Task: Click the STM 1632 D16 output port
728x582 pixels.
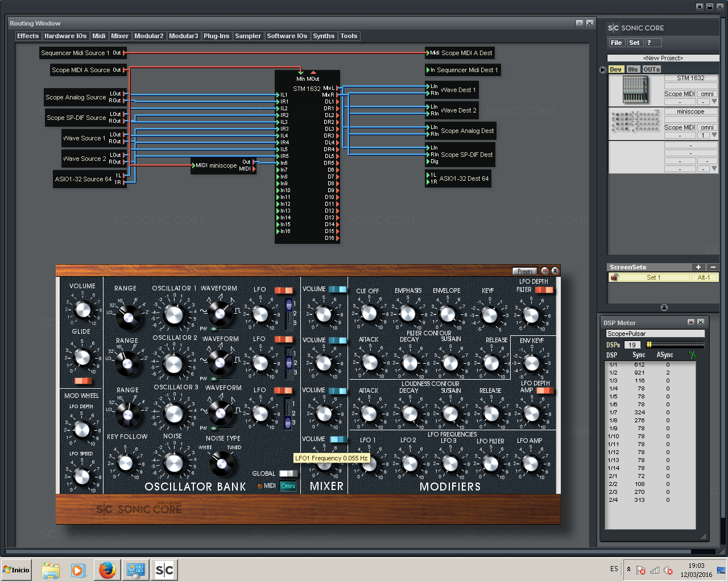Action: click(337, 238)
